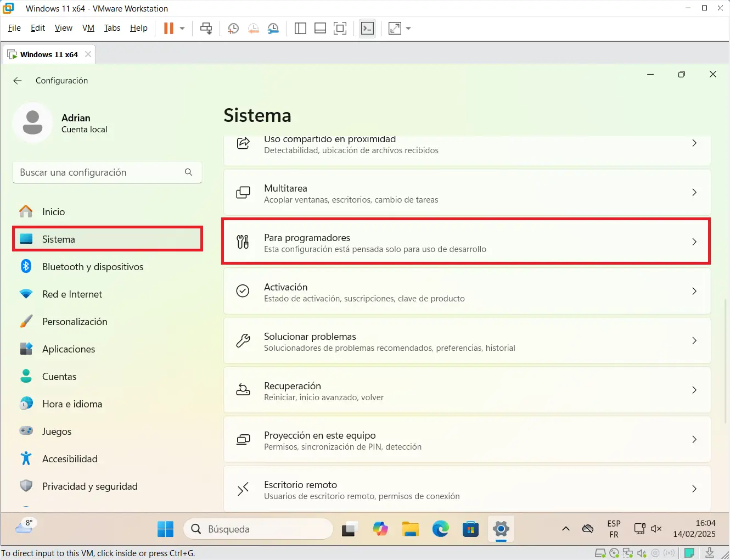The width and height of the screenshot is (730, 560).
Task: Pause the VM with the orange pause icon
Action: [x=169, y=28]
